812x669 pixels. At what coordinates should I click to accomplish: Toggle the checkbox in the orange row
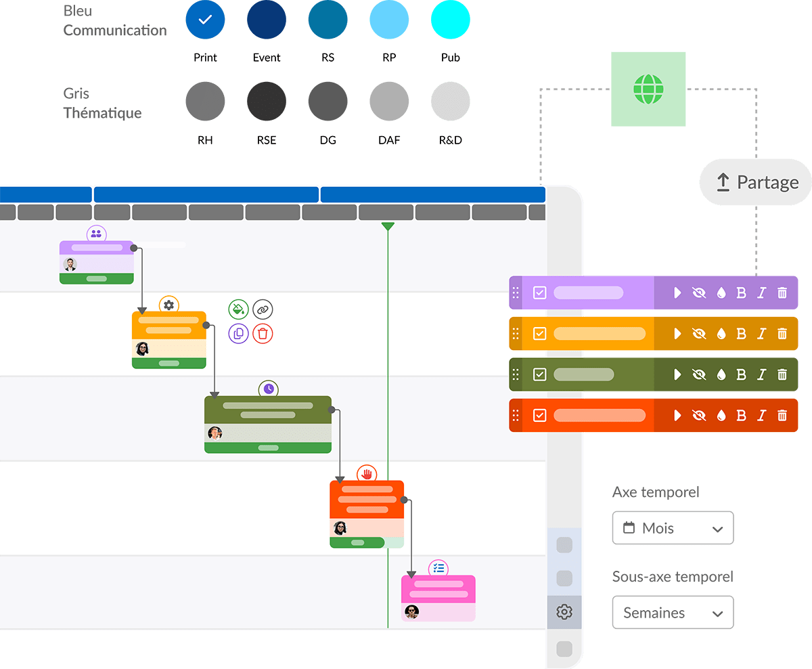click(539, 333)
